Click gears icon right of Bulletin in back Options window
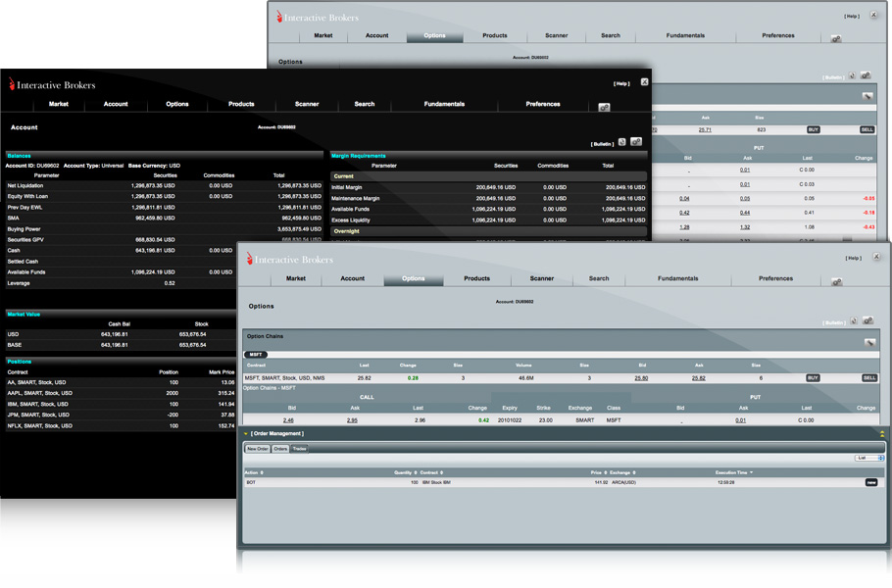The image size is (892, 588). [866, 75]
